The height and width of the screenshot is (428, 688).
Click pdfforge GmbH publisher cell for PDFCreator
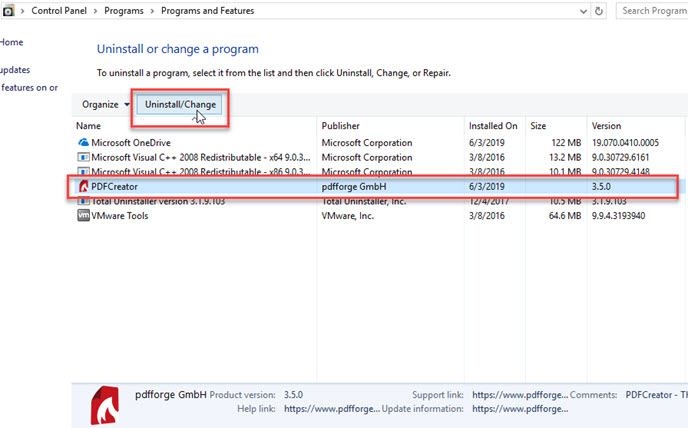[354, 187]
